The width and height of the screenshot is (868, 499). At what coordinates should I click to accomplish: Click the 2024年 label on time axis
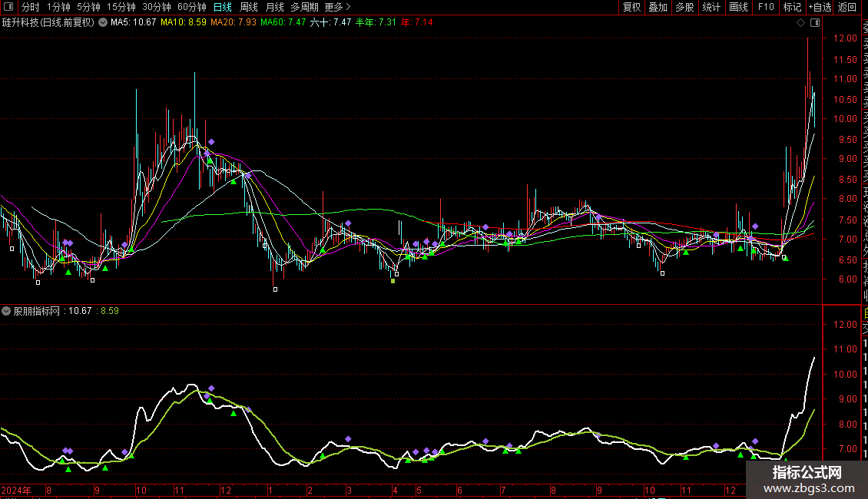coord(16,490)
